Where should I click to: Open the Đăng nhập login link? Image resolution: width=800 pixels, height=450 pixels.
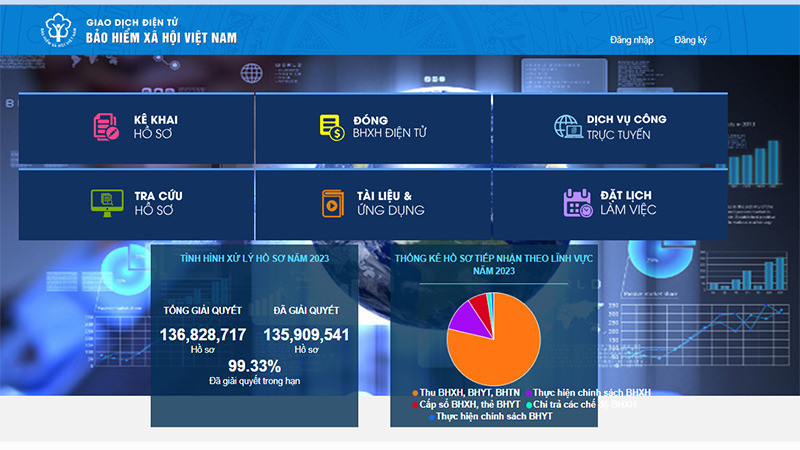coord(631,40)
